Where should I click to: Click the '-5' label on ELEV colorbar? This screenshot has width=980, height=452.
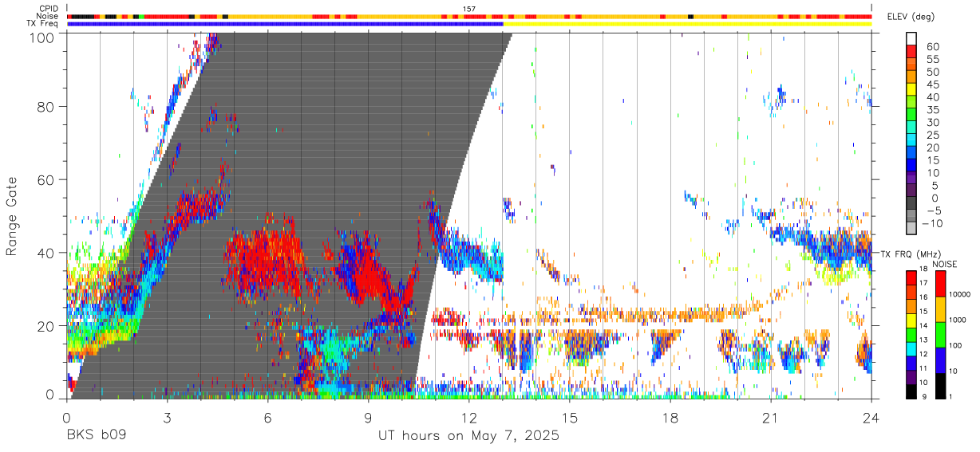coord(933,210)
